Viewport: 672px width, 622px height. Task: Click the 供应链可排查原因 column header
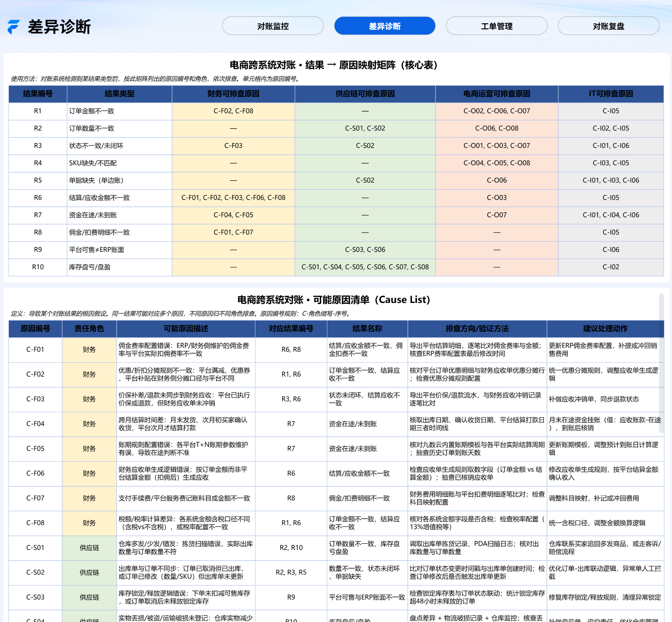pyautogui.click(x=365, y=94)
